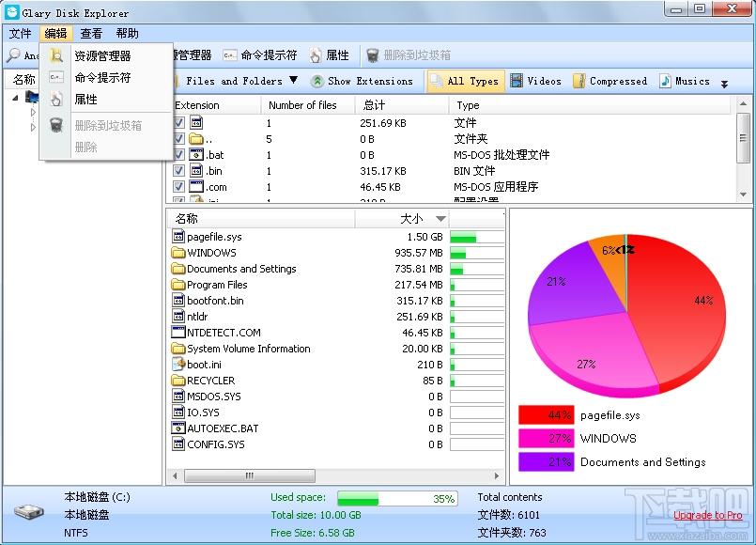Choose 属性 from the Edit menu

[x=106, y=100]
